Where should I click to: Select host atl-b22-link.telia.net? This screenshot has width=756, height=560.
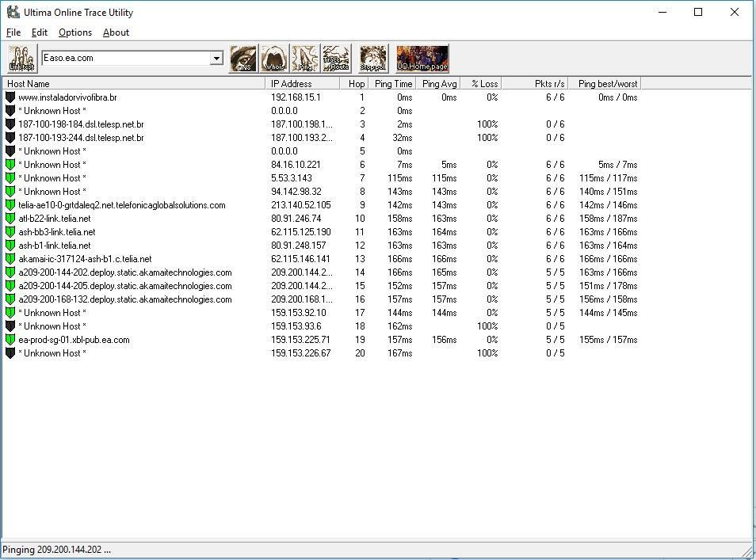[55, 219]
